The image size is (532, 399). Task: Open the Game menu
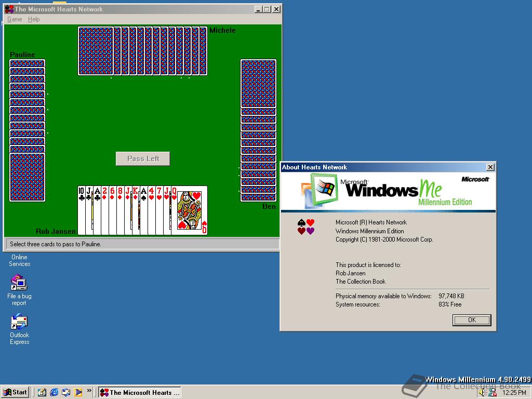15,19
